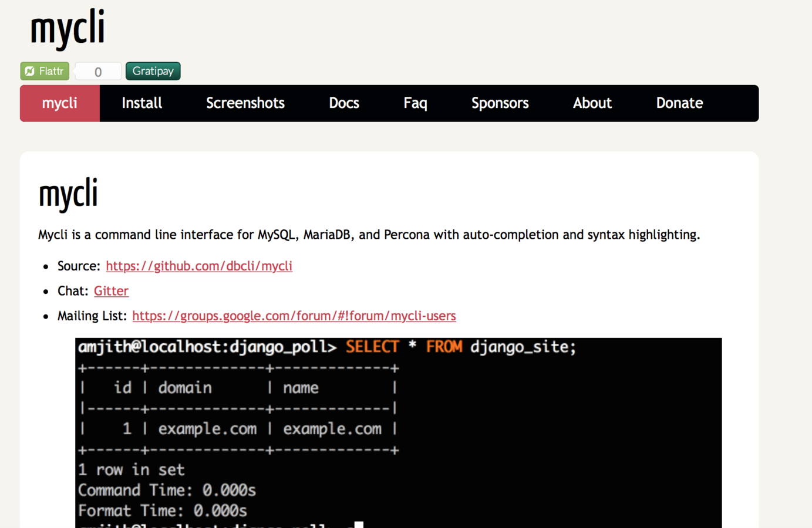This screenshot has width=812, height=528.
Task: Click the Flattr count bubble showing 0
Action: 98,72
